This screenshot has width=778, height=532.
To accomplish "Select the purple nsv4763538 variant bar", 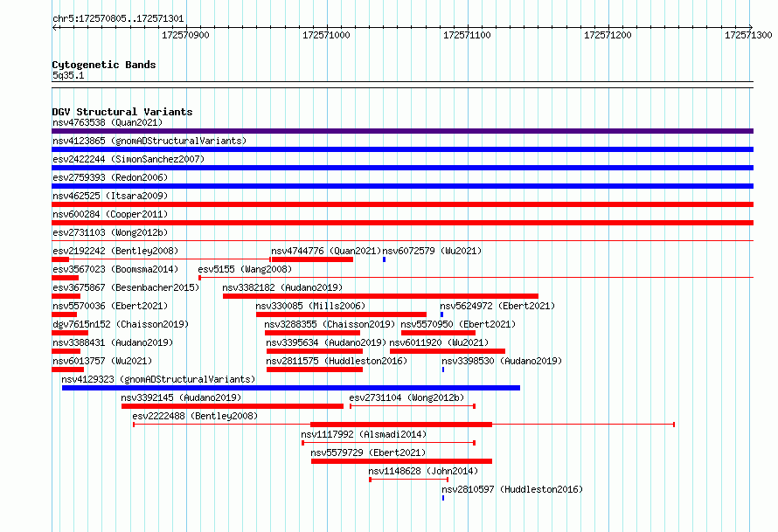I will 402,131.
